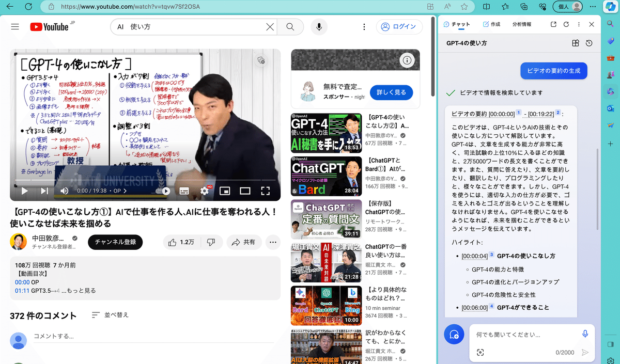Go back with browser arrow
This screenshot has height=364, width=620.
(10, 7)
